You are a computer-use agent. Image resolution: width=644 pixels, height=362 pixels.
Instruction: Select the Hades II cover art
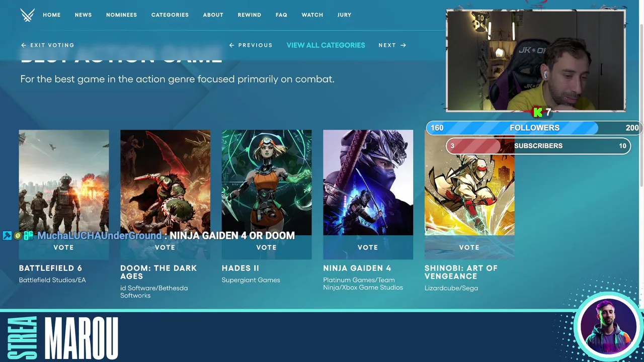point(267,182)
